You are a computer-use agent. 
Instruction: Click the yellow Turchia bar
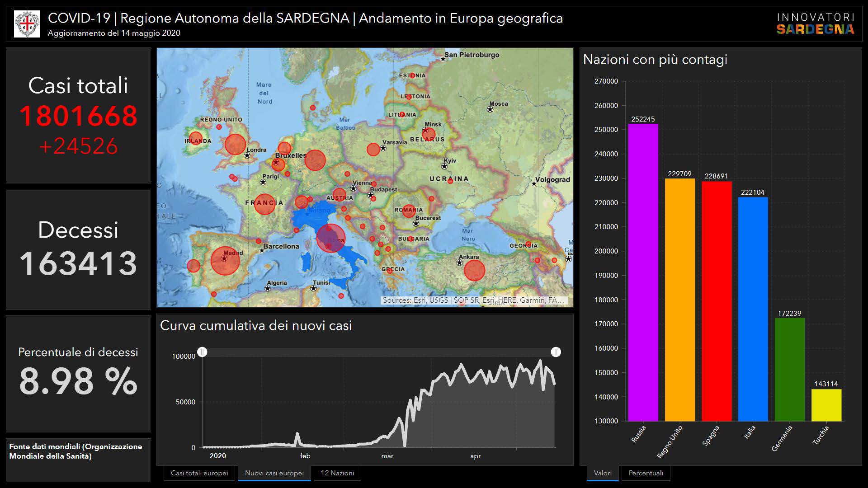pos(826,405)
